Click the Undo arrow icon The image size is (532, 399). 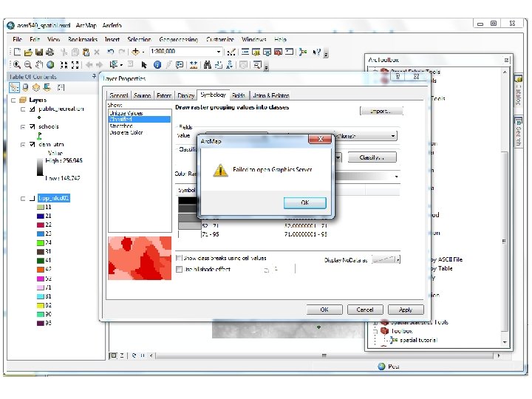coord(110,52)
